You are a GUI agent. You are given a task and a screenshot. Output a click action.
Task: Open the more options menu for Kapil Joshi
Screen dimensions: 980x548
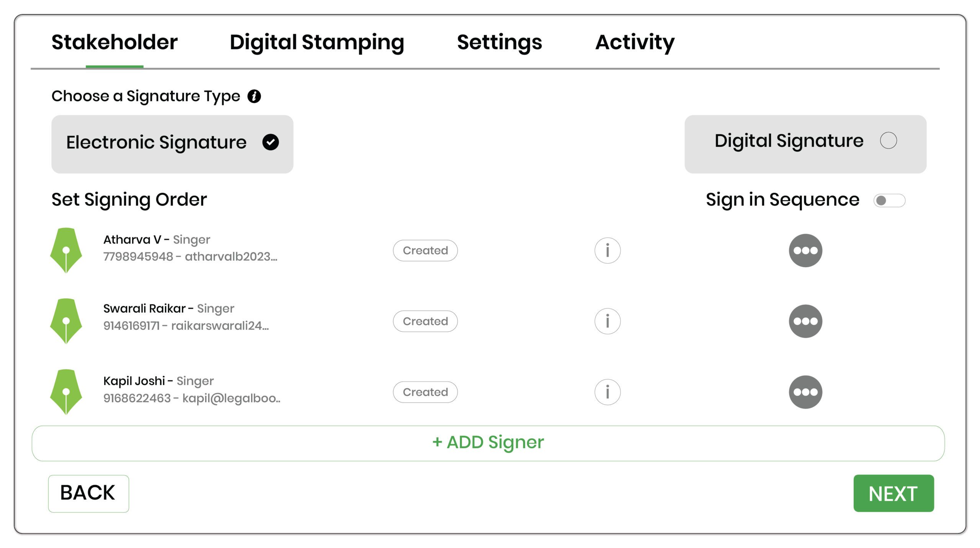[x=805, y=392]
